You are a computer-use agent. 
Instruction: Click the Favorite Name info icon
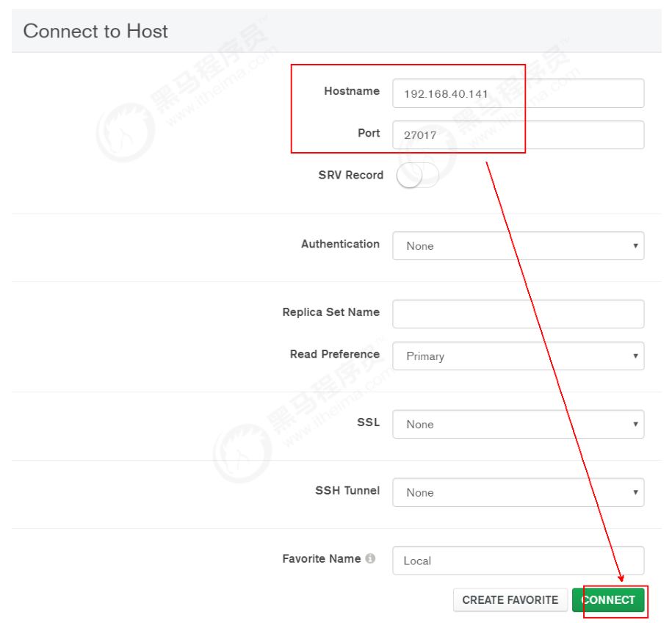(x=370, y=559)
